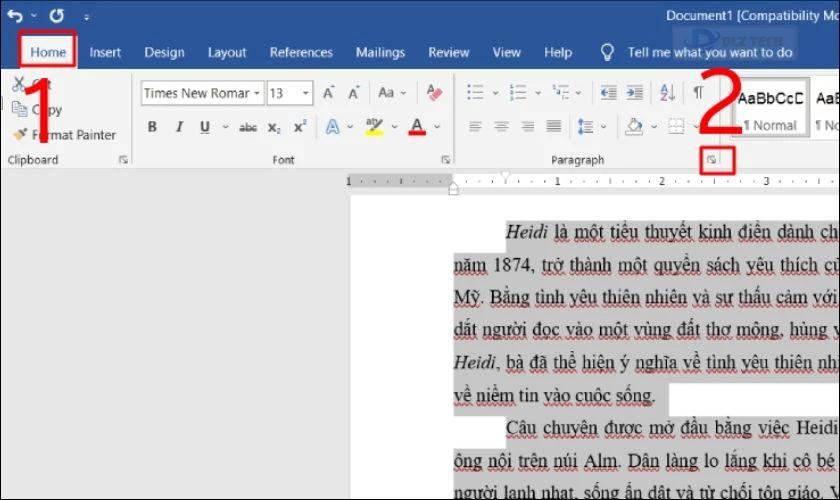Click the Borders icon

pos(676,126)
